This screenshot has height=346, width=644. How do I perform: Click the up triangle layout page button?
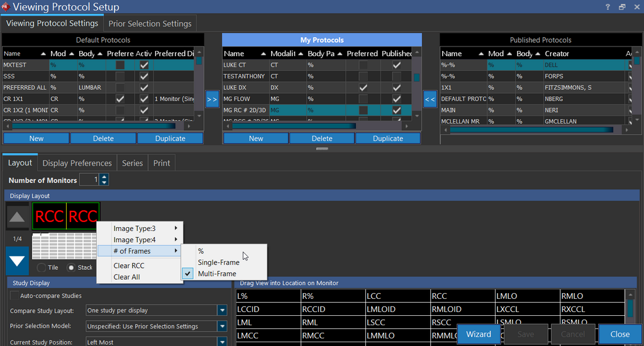18,218
